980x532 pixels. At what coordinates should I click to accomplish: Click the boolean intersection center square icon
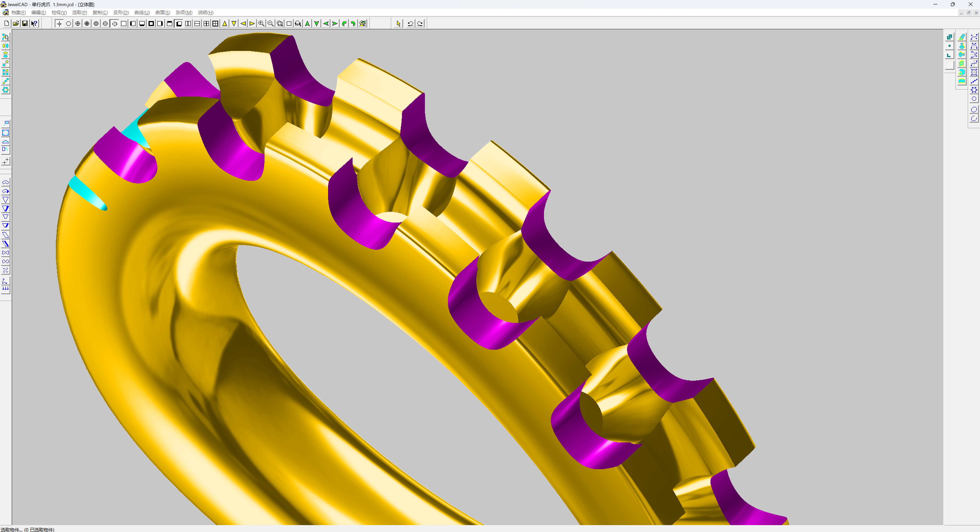pos(950,46)
